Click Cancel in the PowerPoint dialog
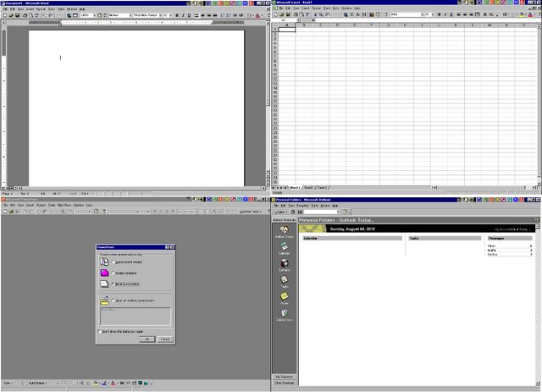 pyautogui.click(x=165, y=340)
